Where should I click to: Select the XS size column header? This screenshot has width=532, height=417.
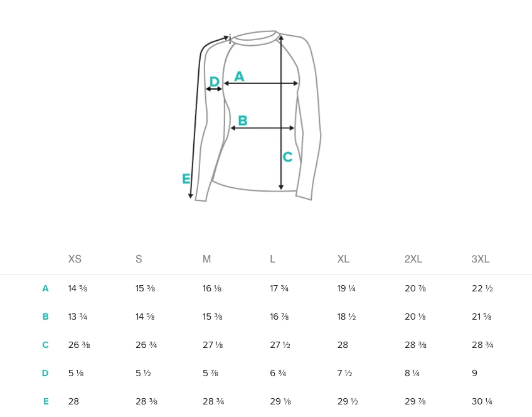click(75, 259)
